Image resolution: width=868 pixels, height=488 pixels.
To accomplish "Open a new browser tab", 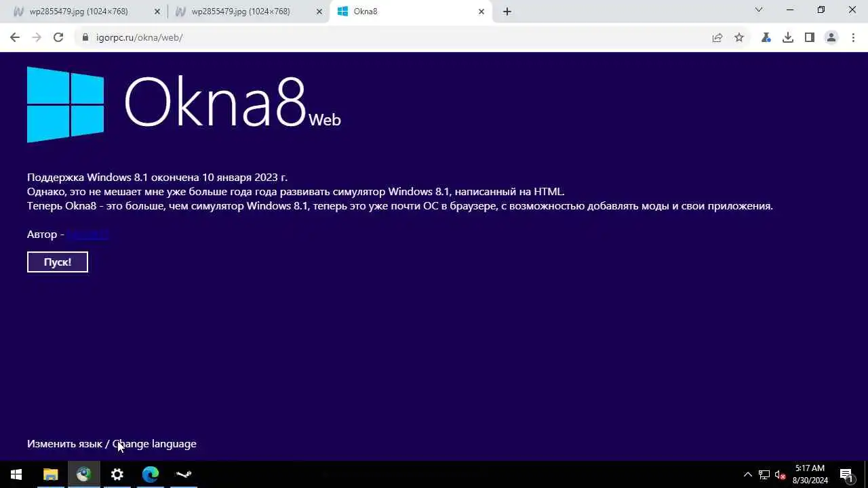I will coord(507,12).
